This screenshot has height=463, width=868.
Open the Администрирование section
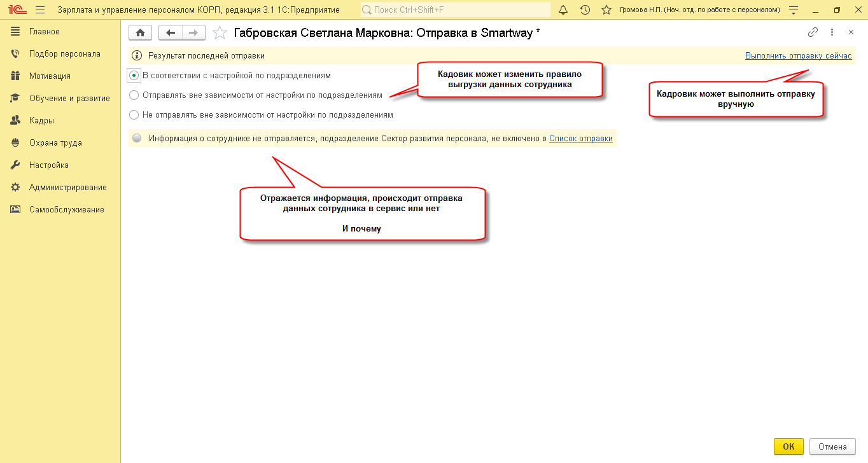pyautogui.click(x=60, y=188)
